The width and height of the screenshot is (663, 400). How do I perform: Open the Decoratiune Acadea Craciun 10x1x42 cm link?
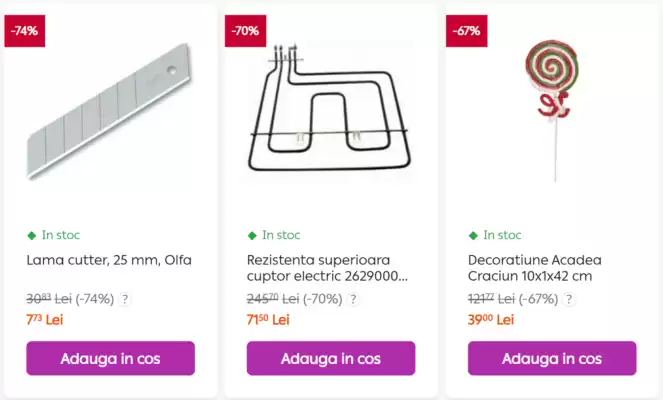[543, 267]
